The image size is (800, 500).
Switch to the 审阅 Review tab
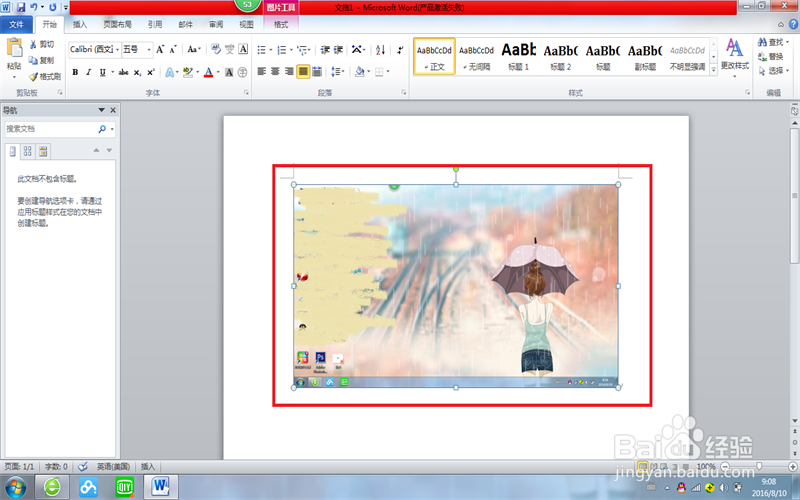click(216, 24)
